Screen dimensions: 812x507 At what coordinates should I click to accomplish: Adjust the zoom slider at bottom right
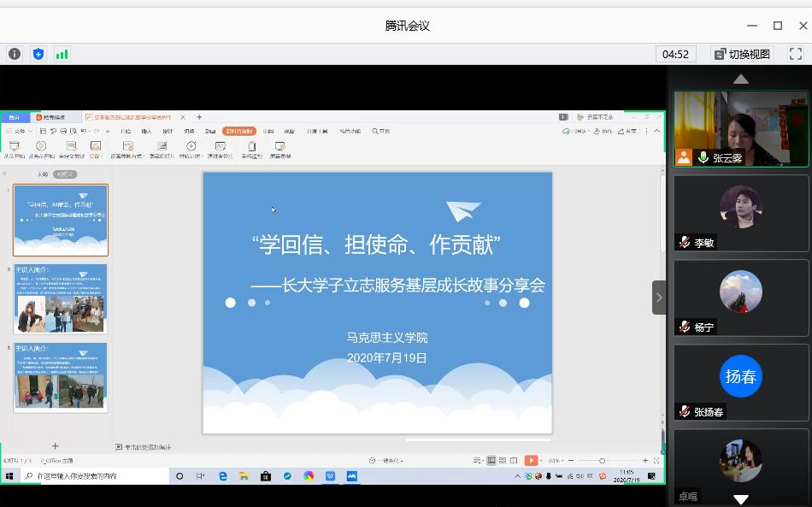pyautogui.click(x=603, y=459)
